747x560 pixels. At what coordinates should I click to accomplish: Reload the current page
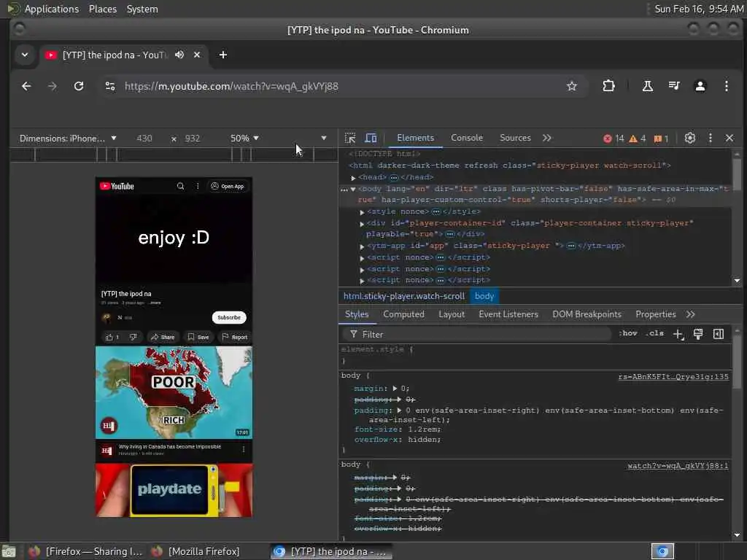79,86
